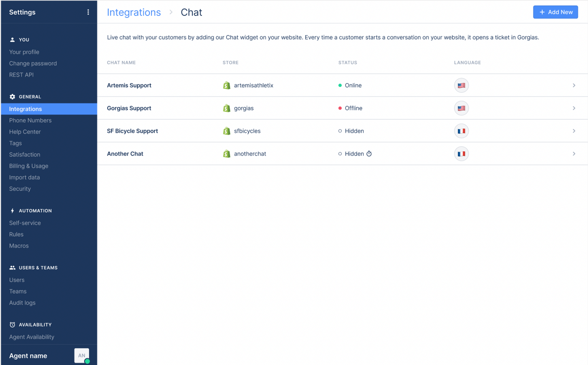Image resolution: width=588 pixels, height=365 pixels.
Task: Click the Shopify icon beside sfbicycles
Action: click(x=226, y=131)
